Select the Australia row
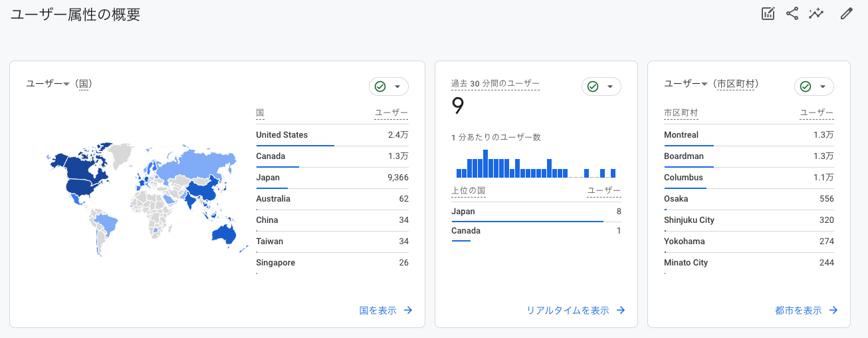 (x=332, y=199)
